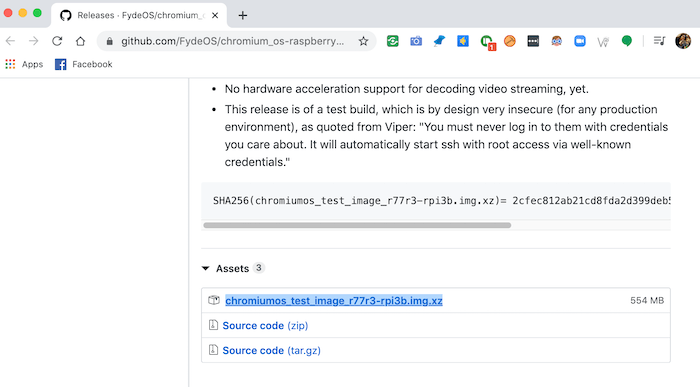Open the Facebook bookmark

pyautogui.click(x=83, y=64)
